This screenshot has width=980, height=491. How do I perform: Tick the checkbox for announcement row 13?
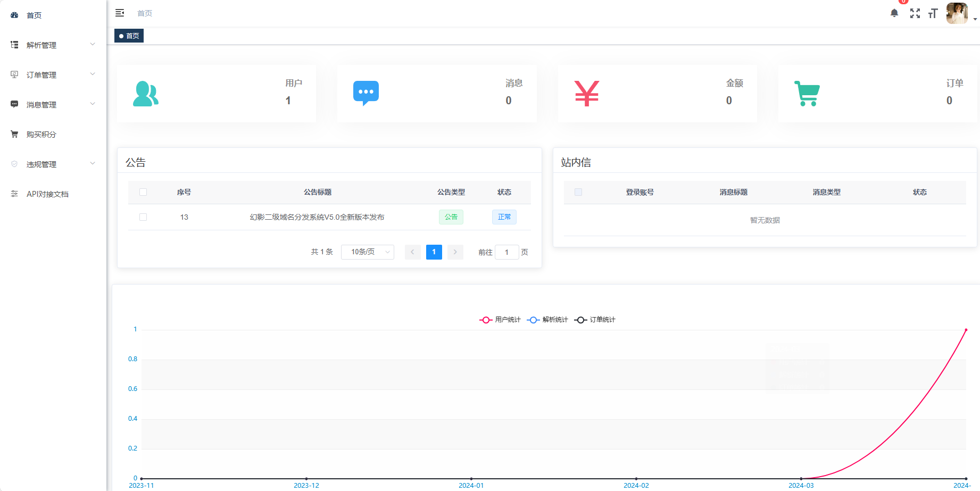pyautogui.click(x=143, y=217)
